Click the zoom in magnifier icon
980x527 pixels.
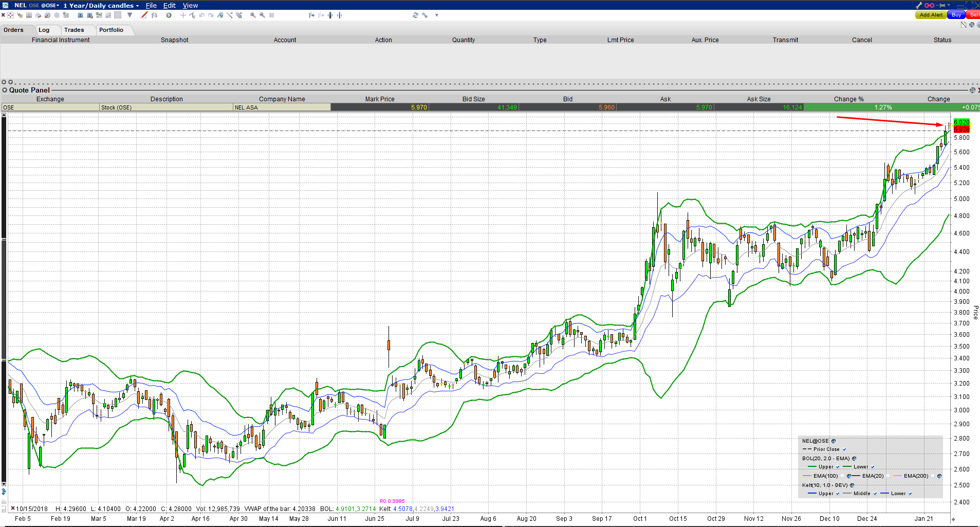pos(252,15)
